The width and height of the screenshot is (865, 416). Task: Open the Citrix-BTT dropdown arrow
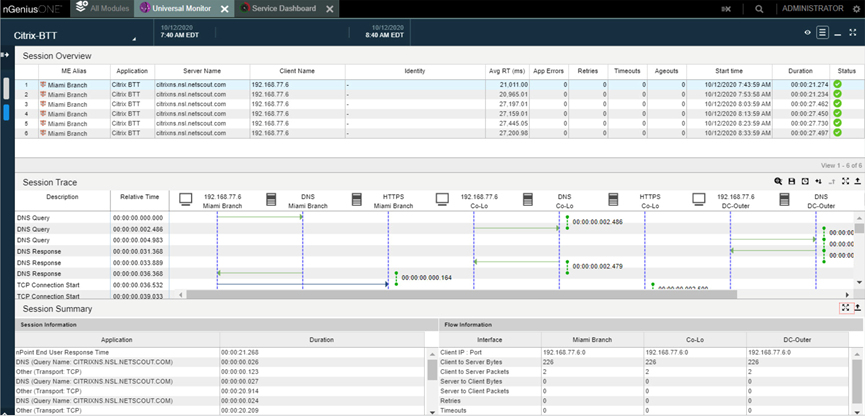(x=133, y=38)
